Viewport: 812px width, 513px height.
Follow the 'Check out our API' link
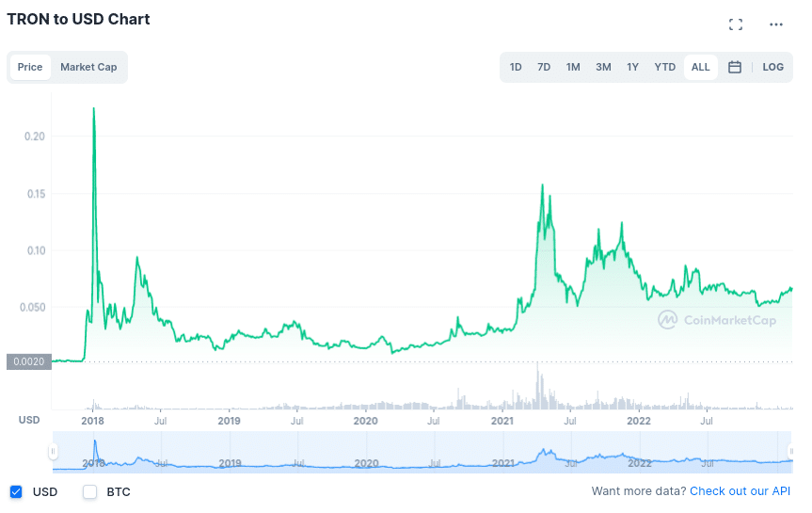(x=740, y=491)
